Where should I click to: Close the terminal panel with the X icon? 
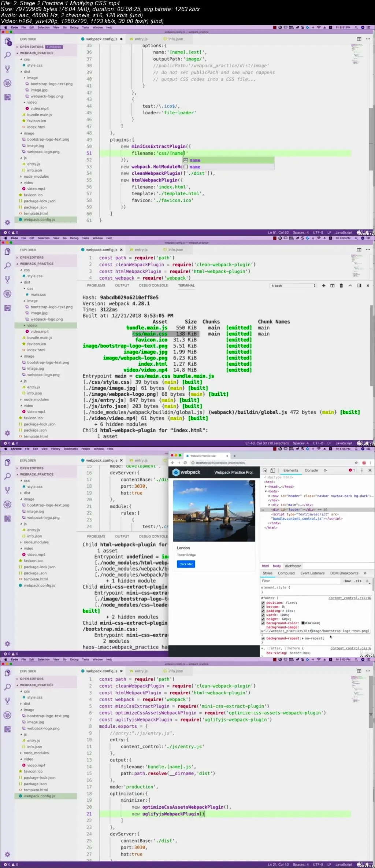pos(368,285)
